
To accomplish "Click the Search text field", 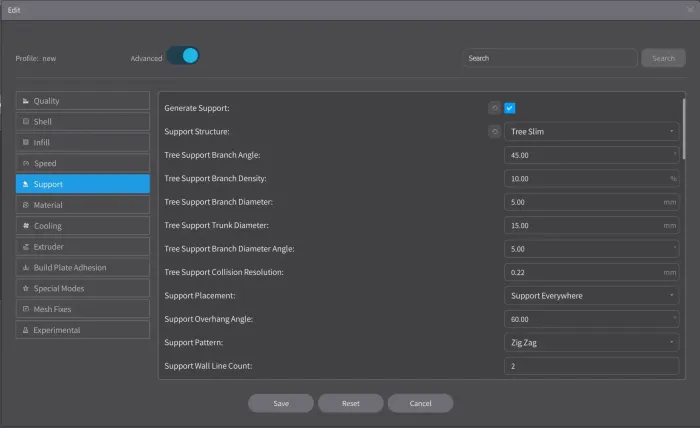I will pos(550,58).
